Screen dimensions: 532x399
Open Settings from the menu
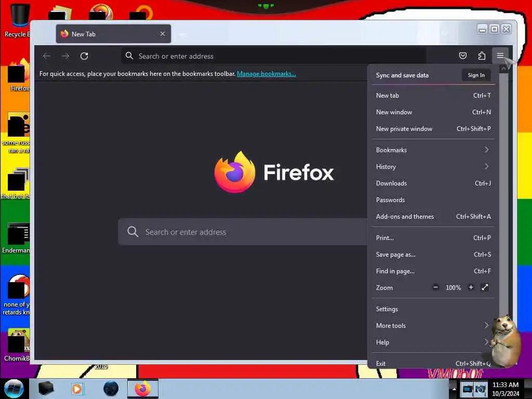click(x=433, y=309)
